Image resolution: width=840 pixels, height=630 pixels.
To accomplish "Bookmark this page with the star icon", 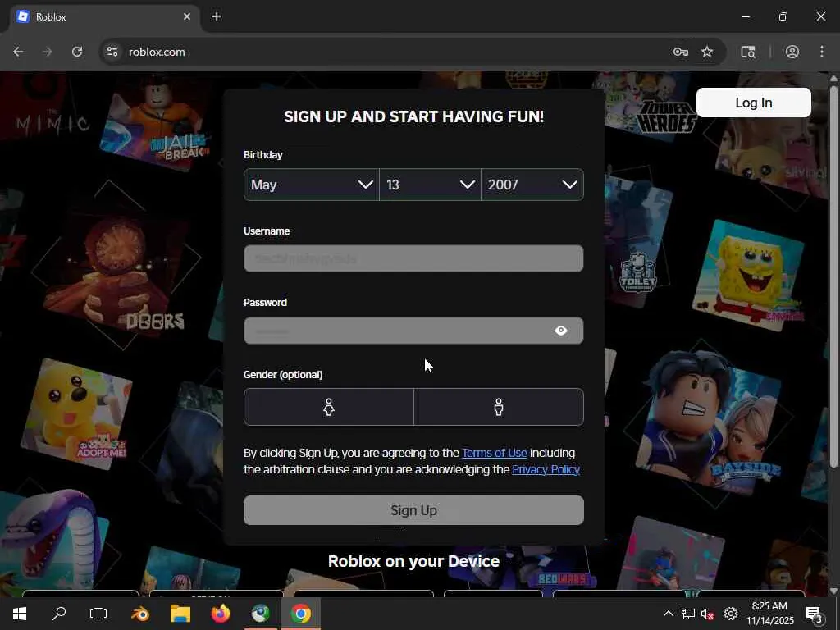I will [x=707, y=52].
